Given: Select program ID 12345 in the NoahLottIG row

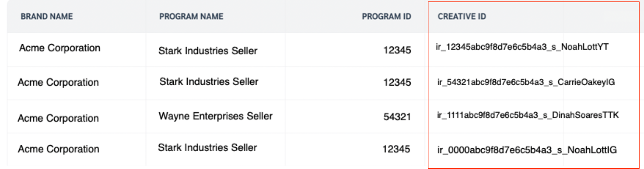Looking at the screenshot, I should point(396,149).
